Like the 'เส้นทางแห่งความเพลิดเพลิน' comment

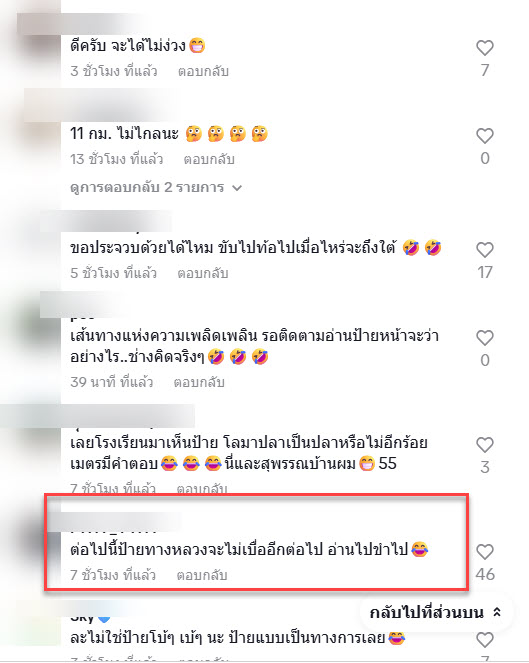point(485,338)
